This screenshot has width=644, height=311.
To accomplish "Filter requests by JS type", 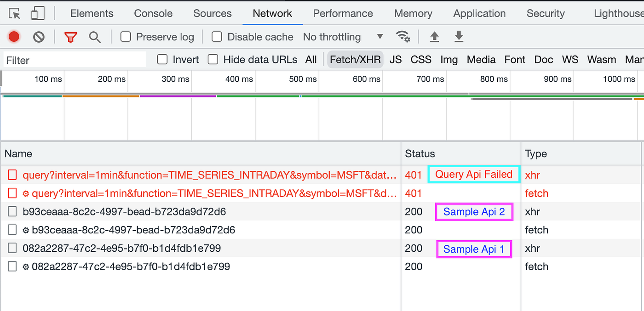I will pos(396,60).
